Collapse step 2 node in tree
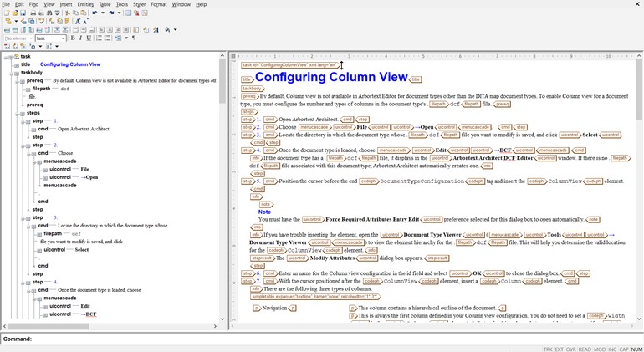The height and width of the screenshot is (352, 644). point(23,145)
